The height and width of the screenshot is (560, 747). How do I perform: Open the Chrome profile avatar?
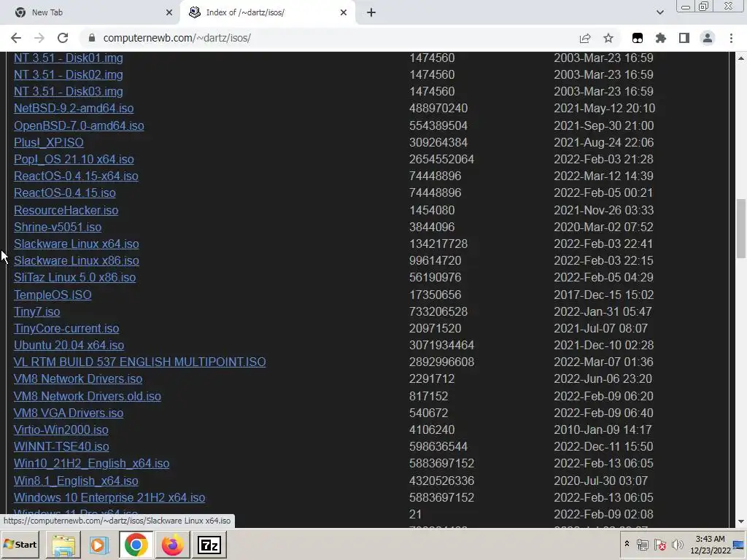(x=708, y=38)
